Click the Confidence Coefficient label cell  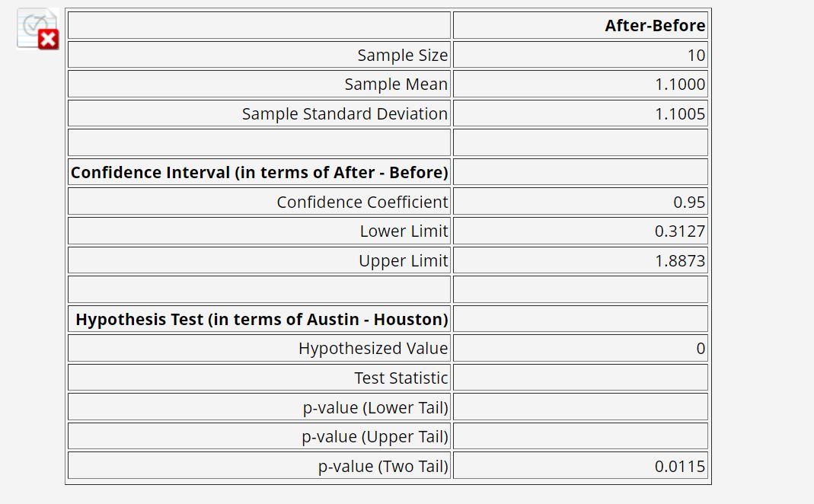tap(259, 202)
